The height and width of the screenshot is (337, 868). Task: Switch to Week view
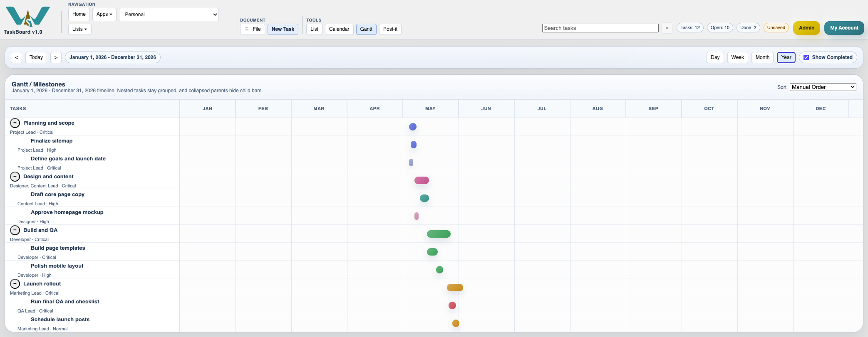(737, 57)
